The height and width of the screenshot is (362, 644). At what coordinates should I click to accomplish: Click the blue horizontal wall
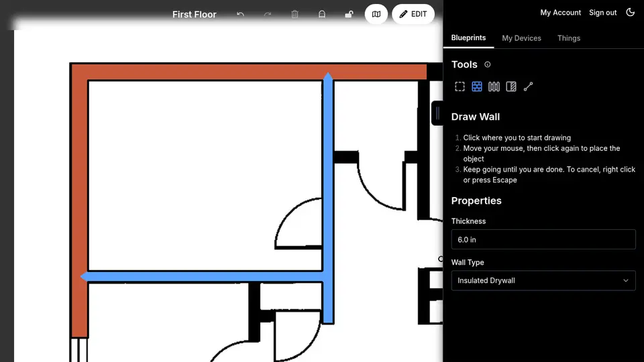coord(204,277)
